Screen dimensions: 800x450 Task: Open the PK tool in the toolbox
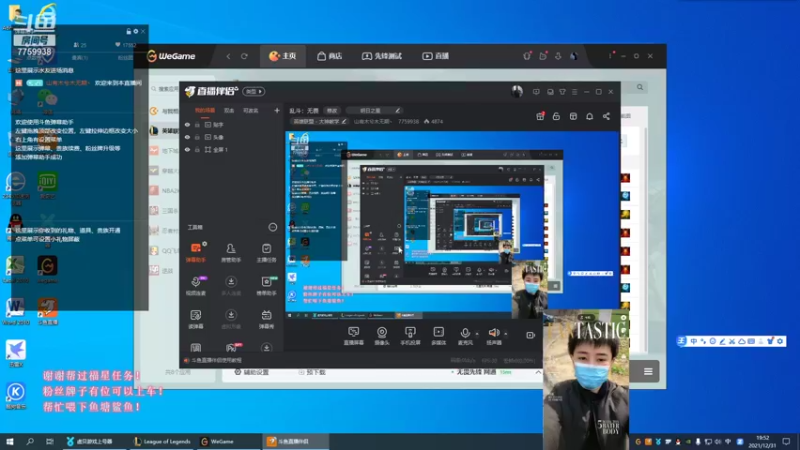(x=231, y=348)
